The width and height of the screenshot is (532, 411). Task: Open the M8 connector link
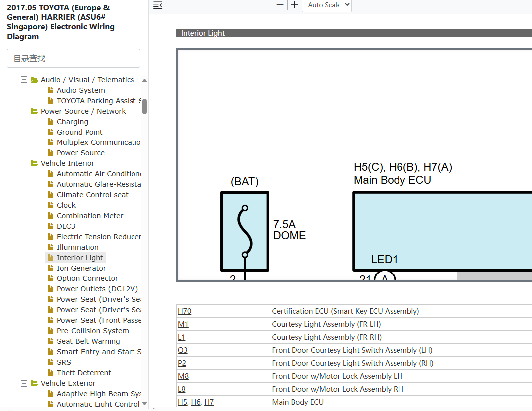point(183,376)
